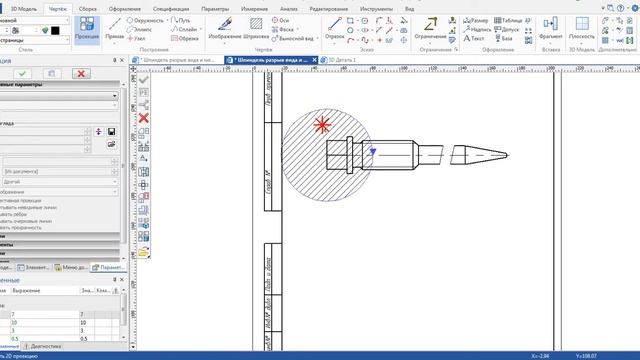Open the страницы dropdown in Стиль group

click(67, 40)
